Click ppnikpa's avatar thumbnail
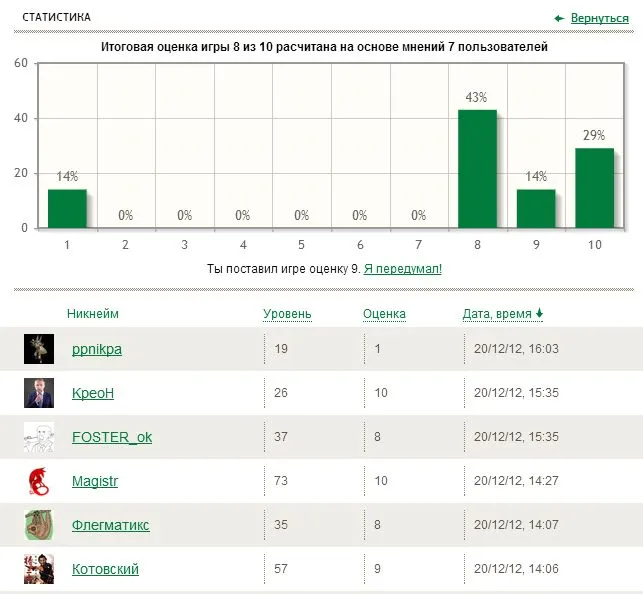The width and height of the screenshot is (643, 594). (x=39, y=349)
